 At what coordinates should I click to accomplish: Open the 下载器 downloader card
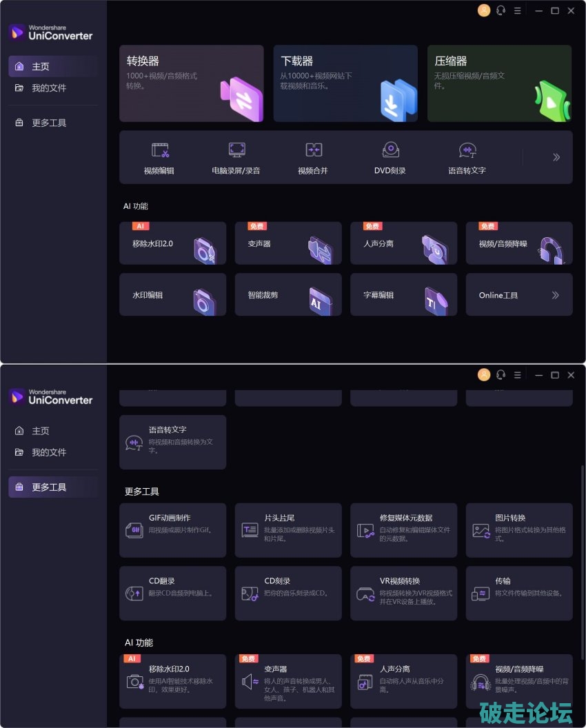coord(345,83)
